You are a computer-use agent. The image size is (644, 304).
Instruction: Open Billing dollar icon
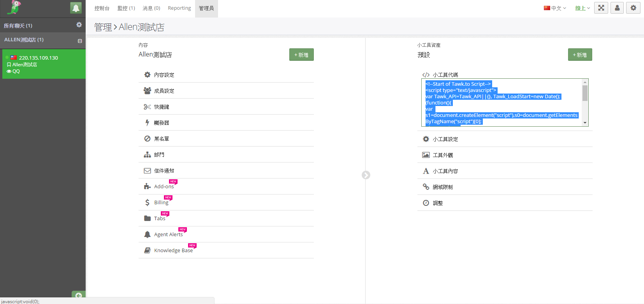tap(147, 202)
